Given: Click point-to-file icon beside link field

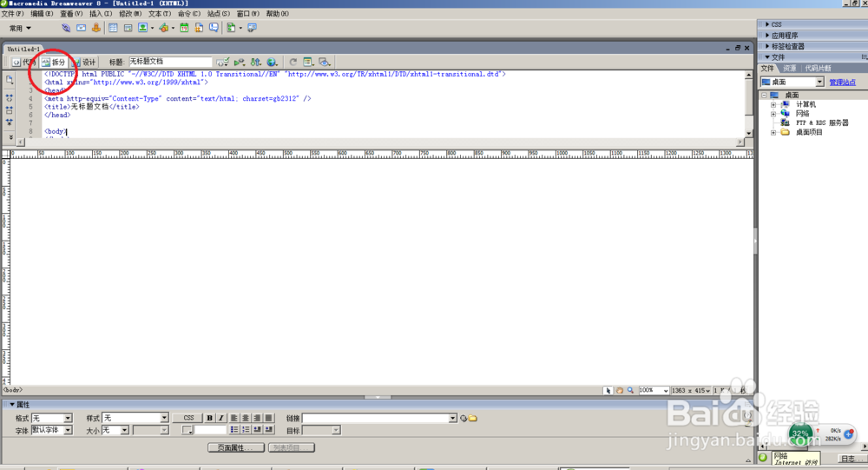Looking at the screenshot, I should tap(464, 419).
